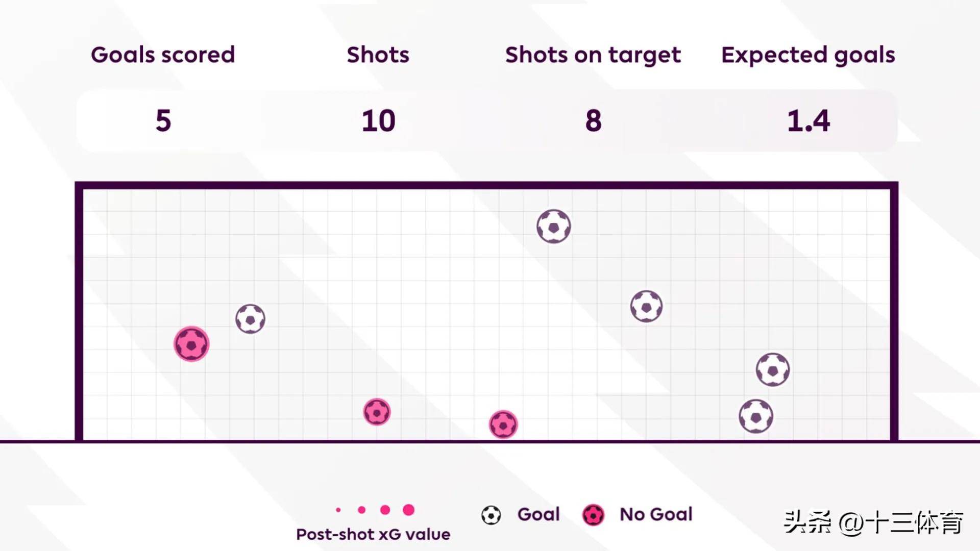Click the shots value 10
This screenshot has height=551, width=980.
click(x=378, y=121)
